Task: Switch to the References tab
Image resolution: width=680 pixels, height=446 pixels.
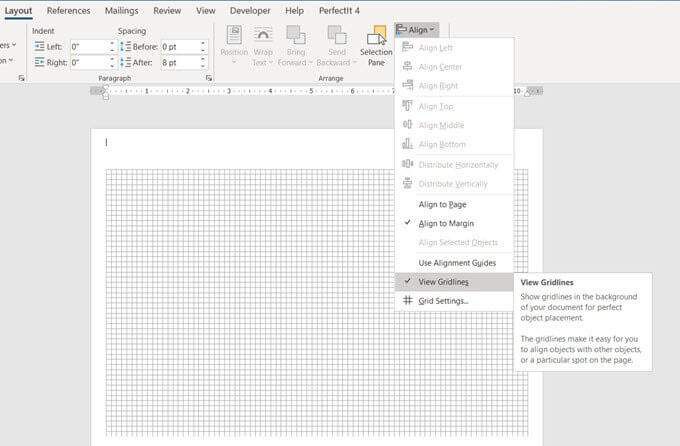Action: 69,11
